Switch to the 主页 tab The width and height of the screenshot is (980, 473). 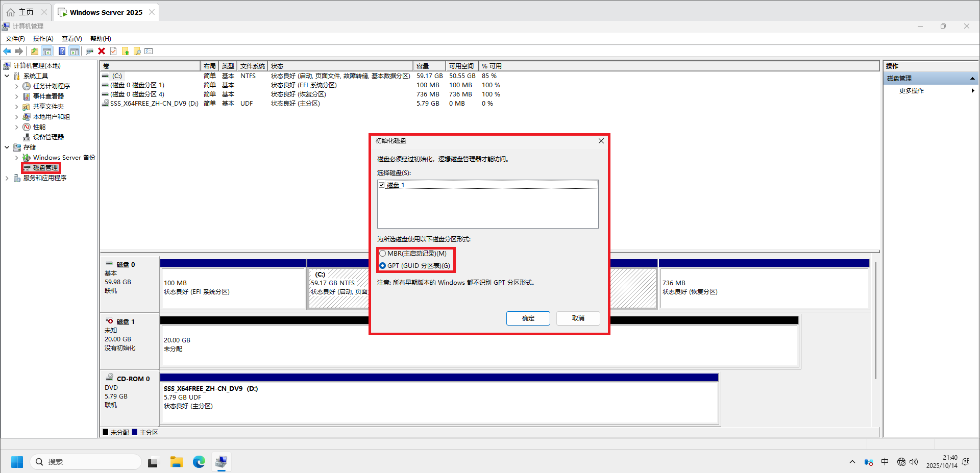[x=26, y=12]
